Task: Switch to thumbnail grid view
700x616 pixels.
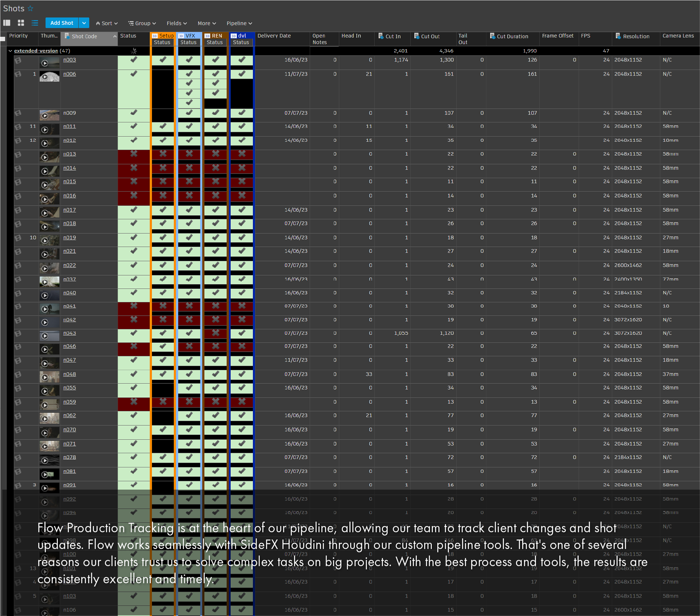Action: tap(21, 23)
